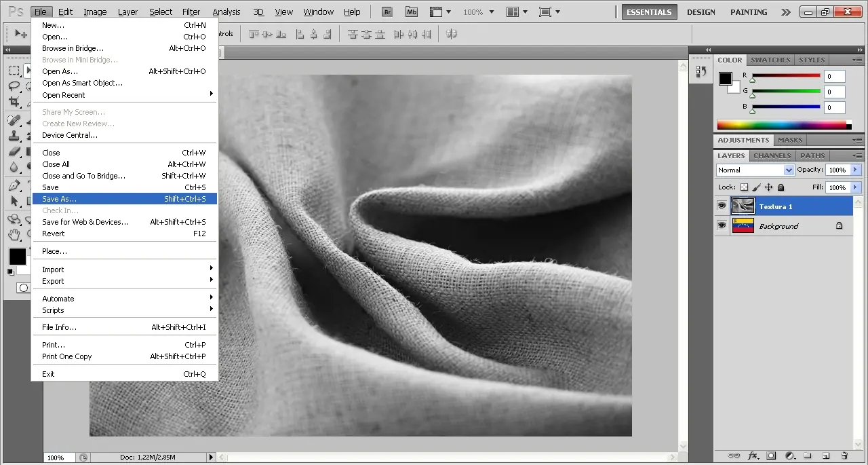Choose Save As… from the File menu

125,199
